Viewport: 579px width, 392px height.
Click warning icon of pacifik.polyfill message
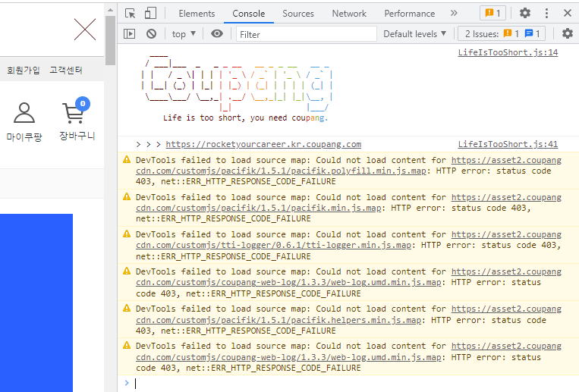pyautogui.click(x=127, y=159)
